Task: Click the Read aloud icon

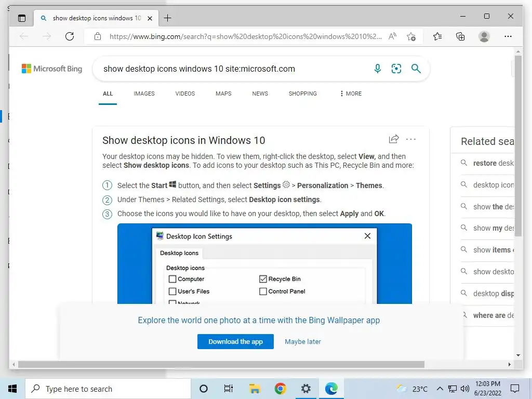Action: coord(393,36)
